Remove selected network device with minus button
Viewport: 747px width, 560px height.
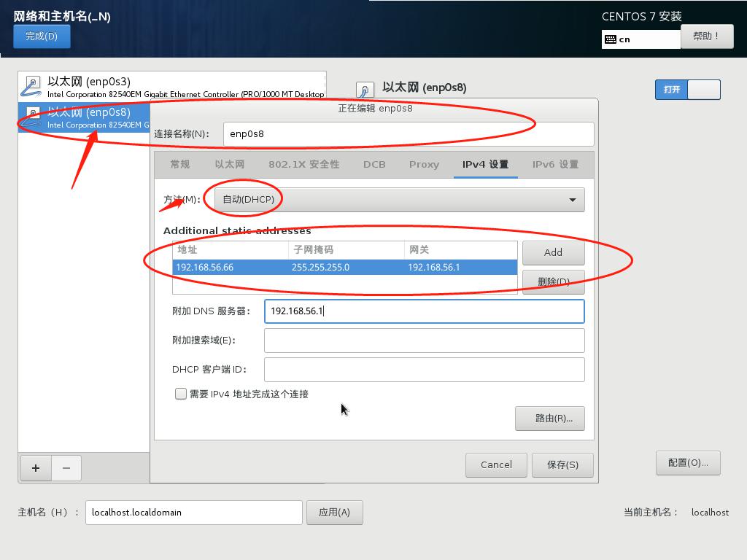(66, 468)
